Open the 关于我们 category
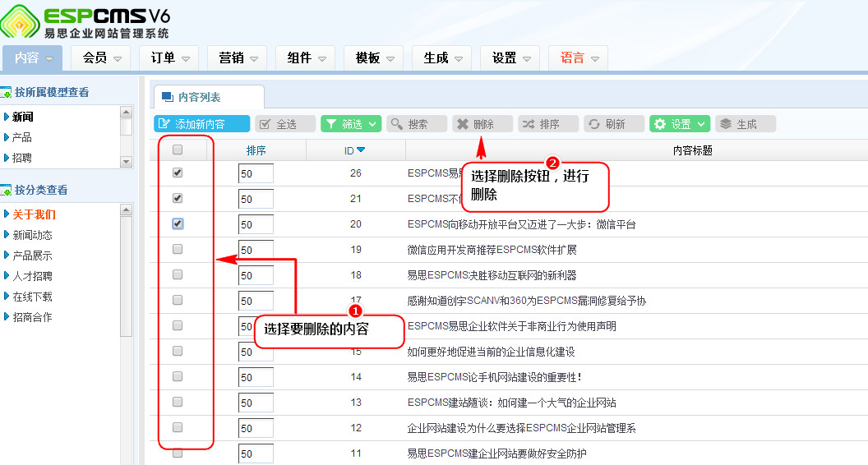The width and height of the screenshot is (868, 465). [x=35, y=214]
